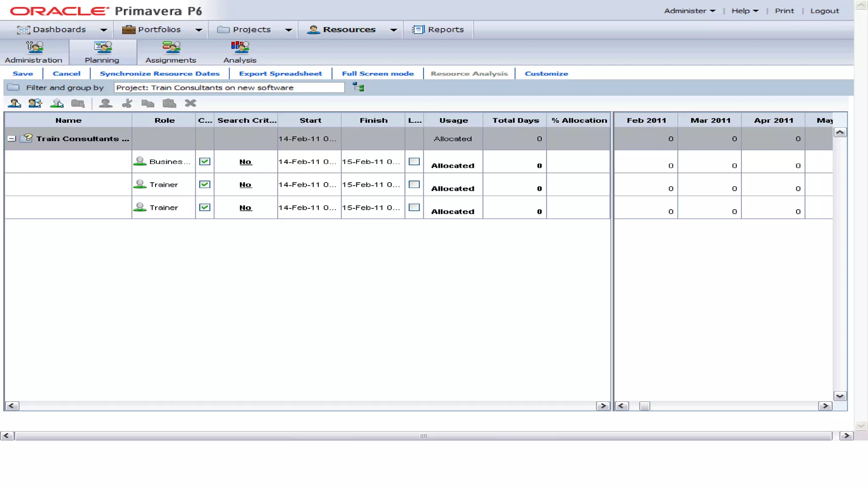Viewport: 868px width, 488px height.
Task: Click Export Spreadsheet link
Action: pyautogui.click(x=281, y=73)
